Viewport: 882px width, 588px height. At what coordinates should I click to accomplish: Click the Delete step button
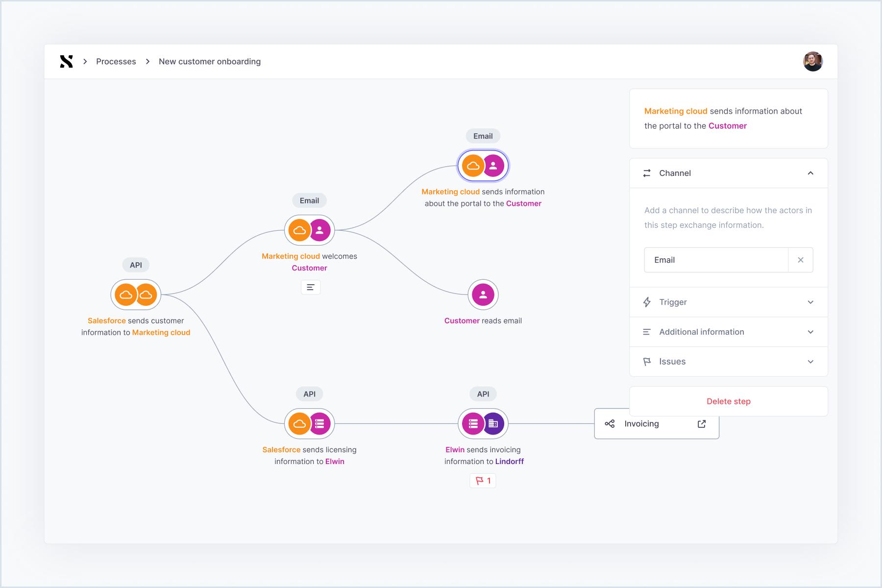729,401
